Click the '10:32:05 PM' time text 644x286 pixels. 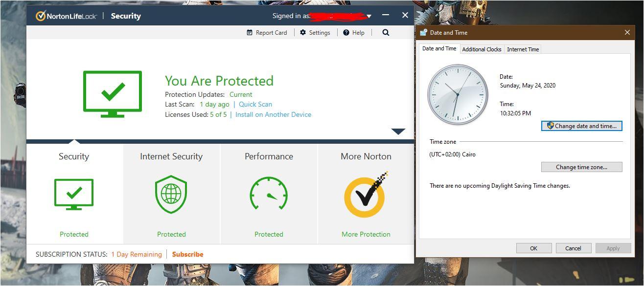click(515, 113)
